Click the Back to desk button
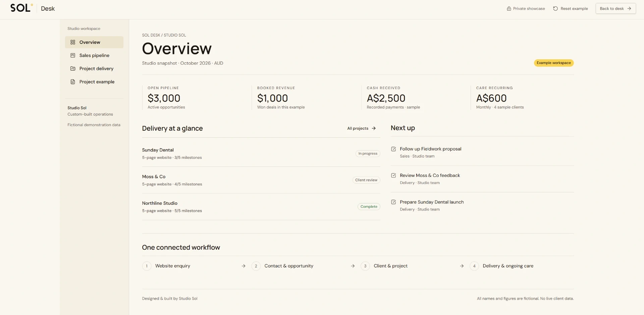 [x=615, y=9]
